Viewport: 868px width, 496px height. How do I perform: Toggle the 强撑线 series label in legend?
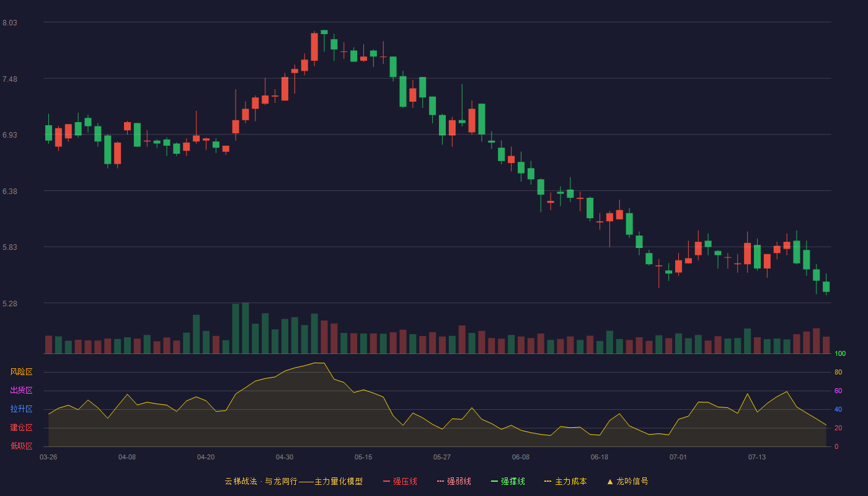513,481
